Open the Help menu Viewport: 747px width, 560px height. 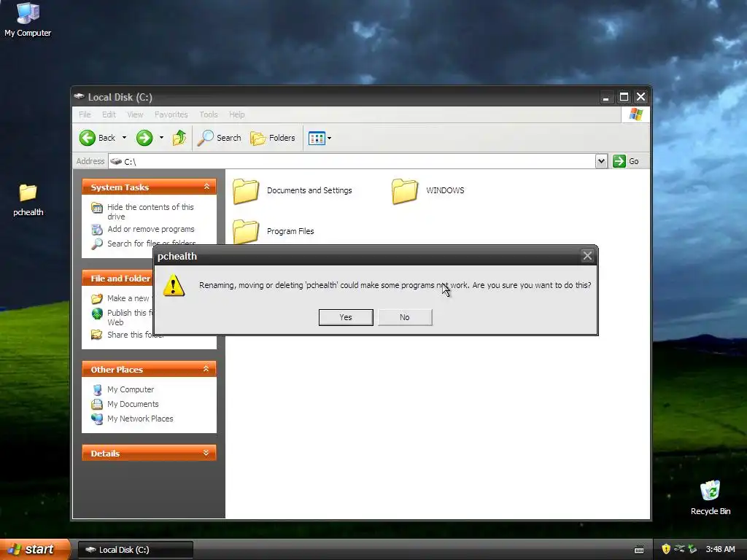[x=237, y=114]
